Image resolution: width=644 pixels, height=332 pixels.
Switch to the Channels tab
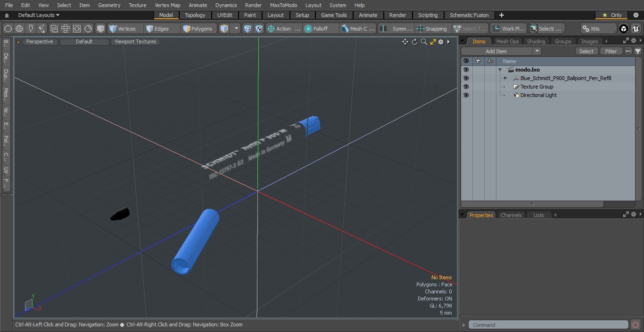point(511,215)
